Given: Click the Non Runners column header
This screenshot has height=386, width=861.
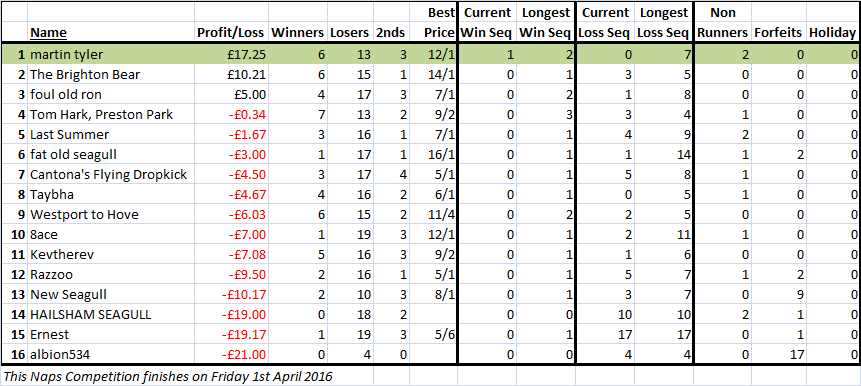Looking at the screenshot, I should click(723, 23).
